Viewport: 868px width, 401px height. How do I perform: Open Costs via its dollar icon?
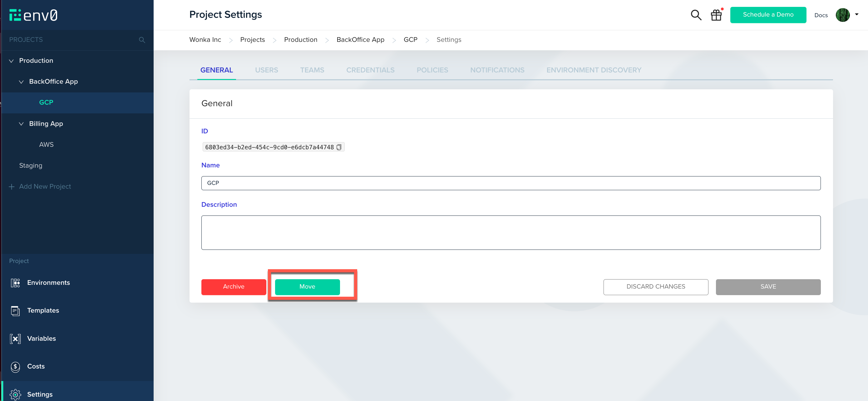click(15, 367)
